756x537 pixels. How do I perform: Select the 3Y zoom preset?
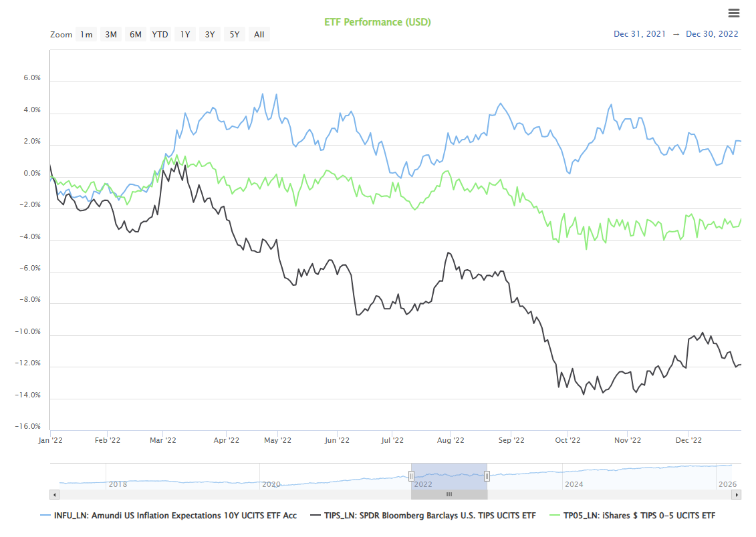pos(209,34)
